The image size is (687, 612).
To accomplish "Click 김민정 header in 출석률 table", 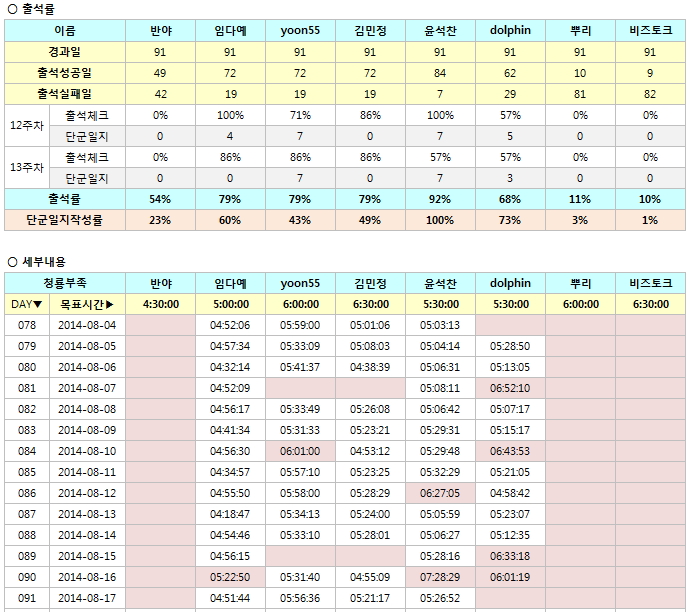I will tap(370, 30).
